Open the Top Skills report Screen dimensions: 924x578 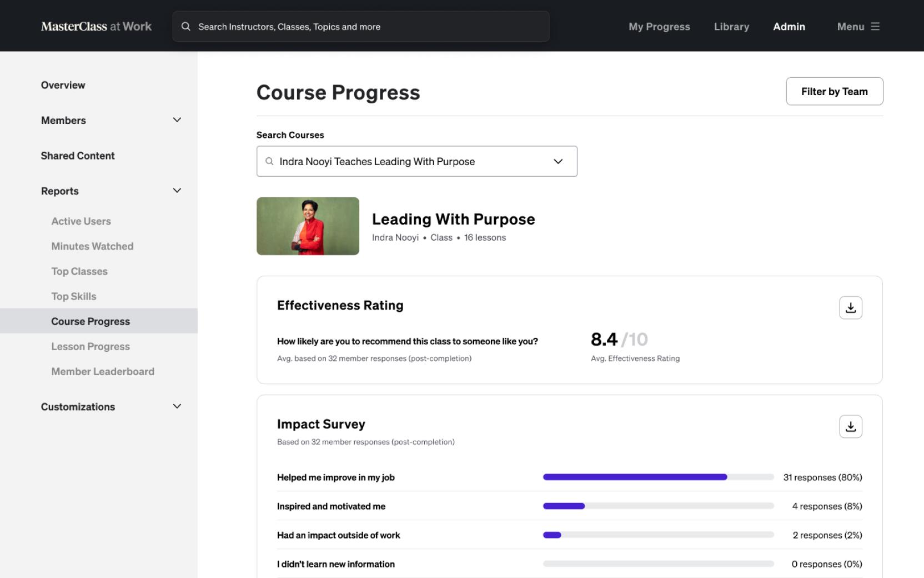pos(74,296)
